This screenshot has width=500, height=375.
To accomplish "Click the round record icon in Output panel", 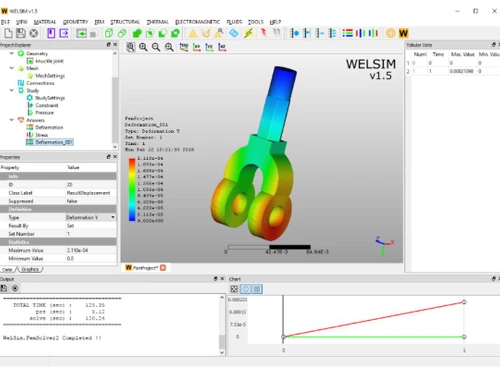I will pyautogui.click(x=15, y=288).
